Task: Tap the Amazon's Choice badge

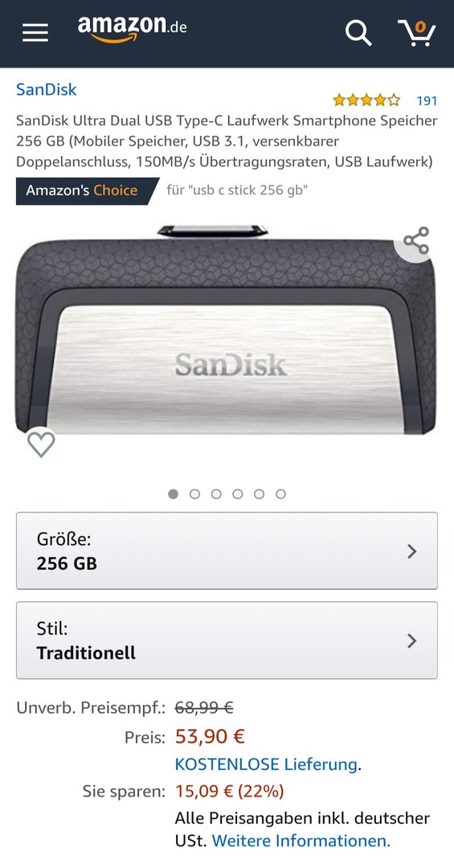Action: [86, 191]
